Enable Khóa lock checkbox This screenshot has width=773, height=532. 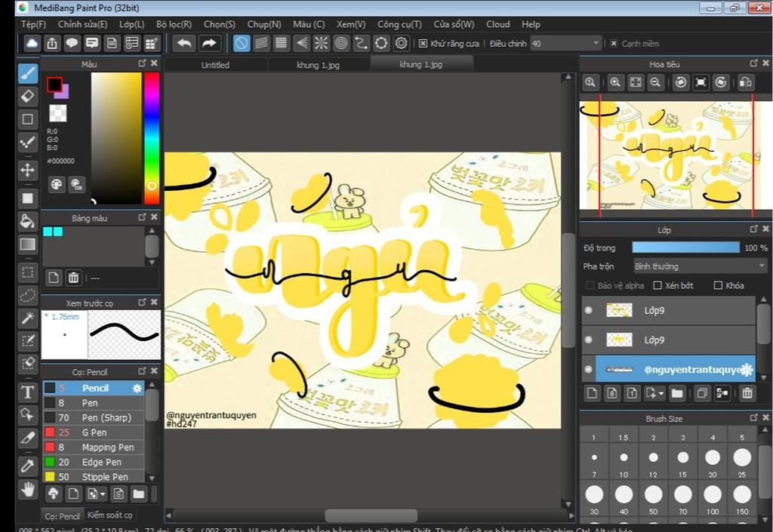click(718, 285)
